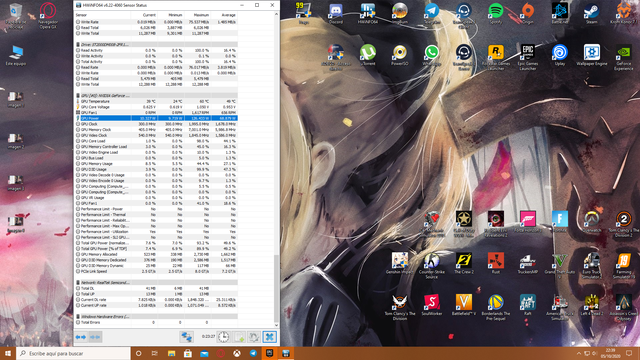Screen dimensions: 640x360
Task: Open the Uplay desktop shortcut
Action: [560, 55]
